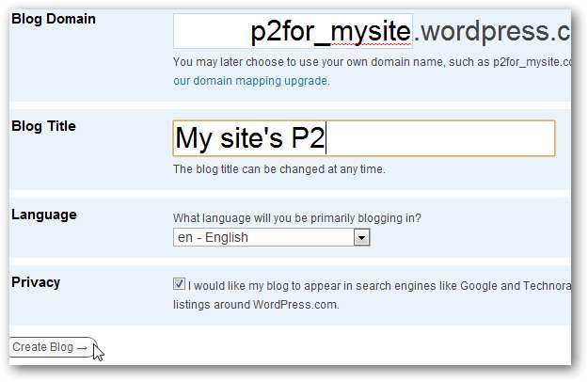Open the Language dropdown arrow
The width and height of the screenshot is (588, 382).
click(362, 238)
